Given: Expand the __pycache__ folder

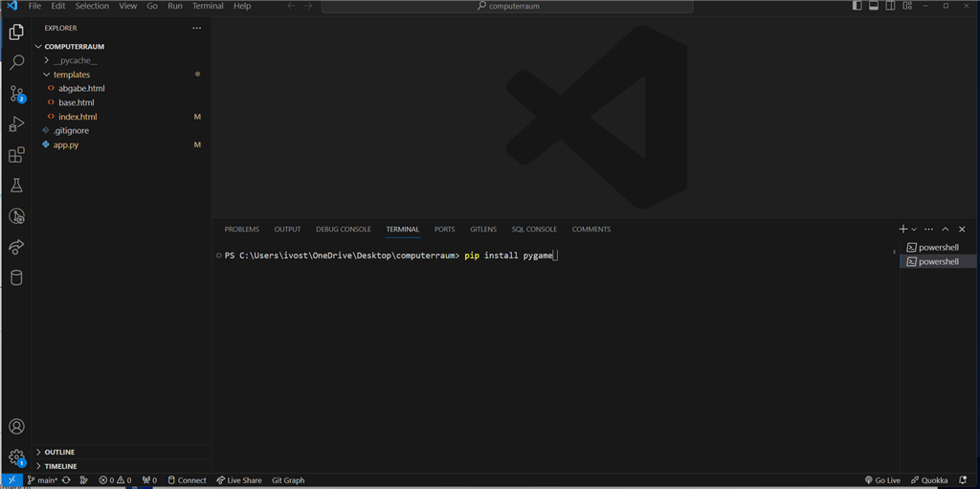Looking at the screenshot, I should (x=75, y=60).
